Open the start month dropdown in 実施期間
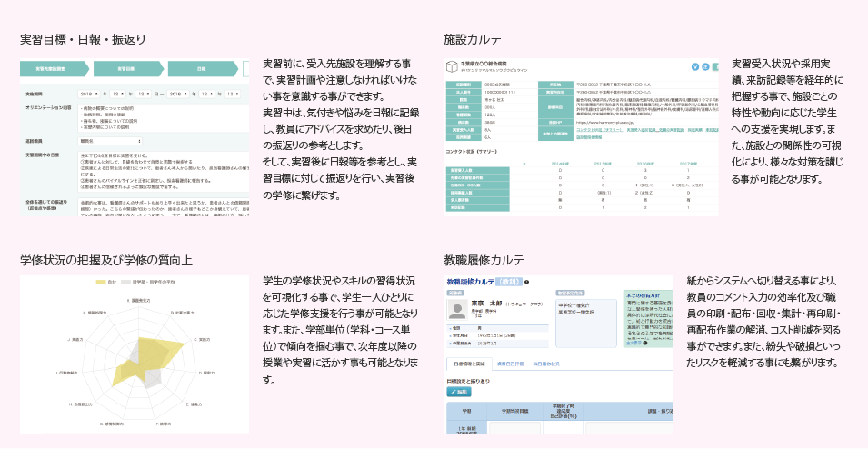The width and height of the screenshot is (868, 449). [117, 95]
